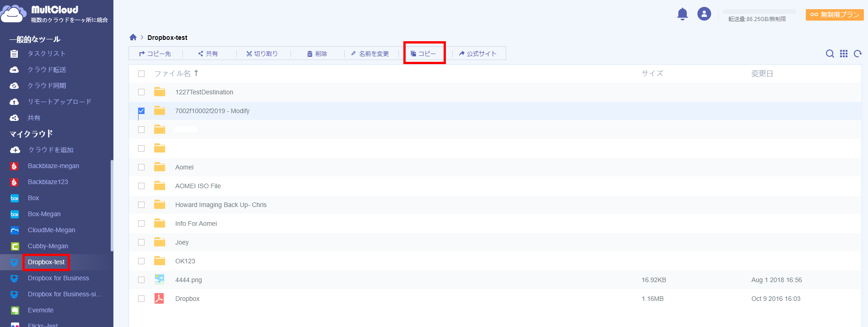Open the クラウドを追加 sidebar item

pos(51,150)
